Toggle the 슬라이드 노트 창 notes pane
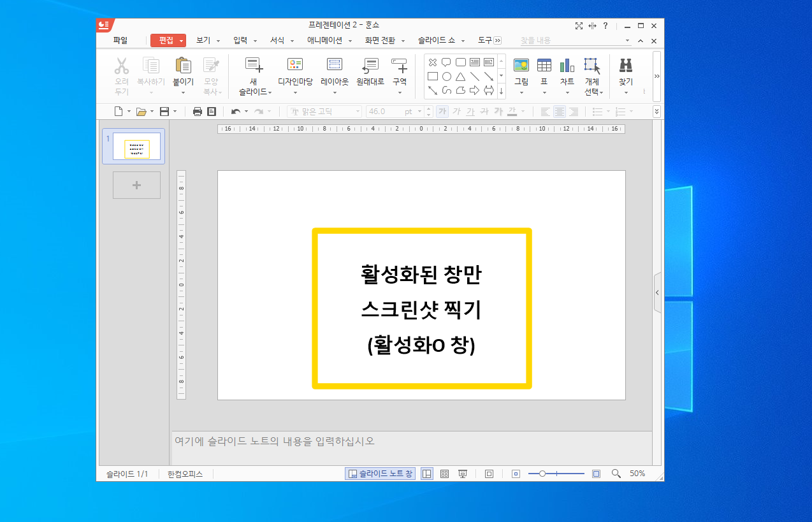 [380, 473]
